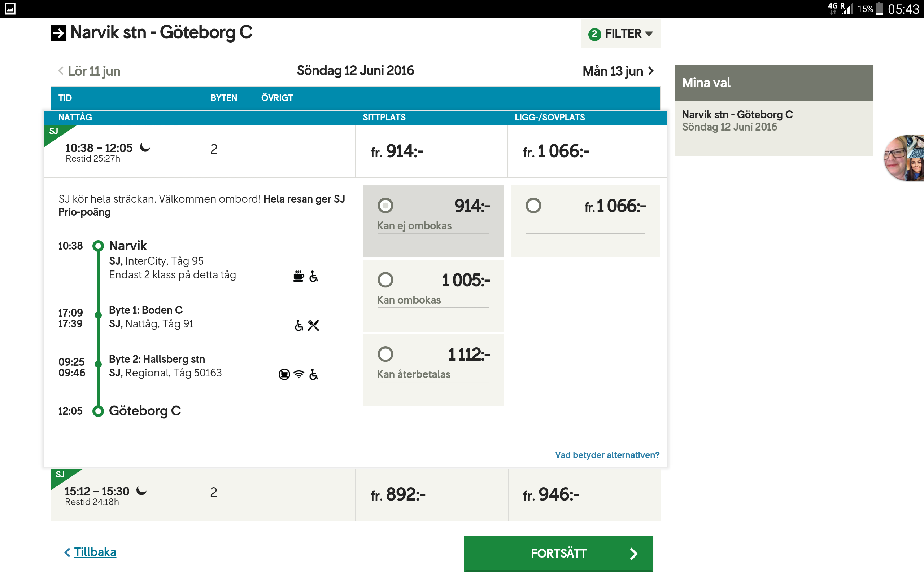Open the FILTER dropdown

620,34
